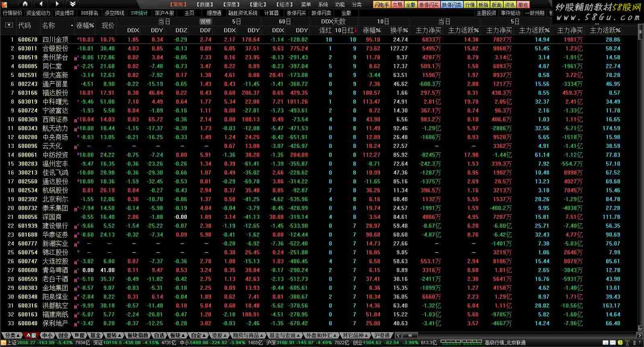Expand the double-chevron down icon in title bar
This screenshot has height=347, width=644.
pos(72,4)
